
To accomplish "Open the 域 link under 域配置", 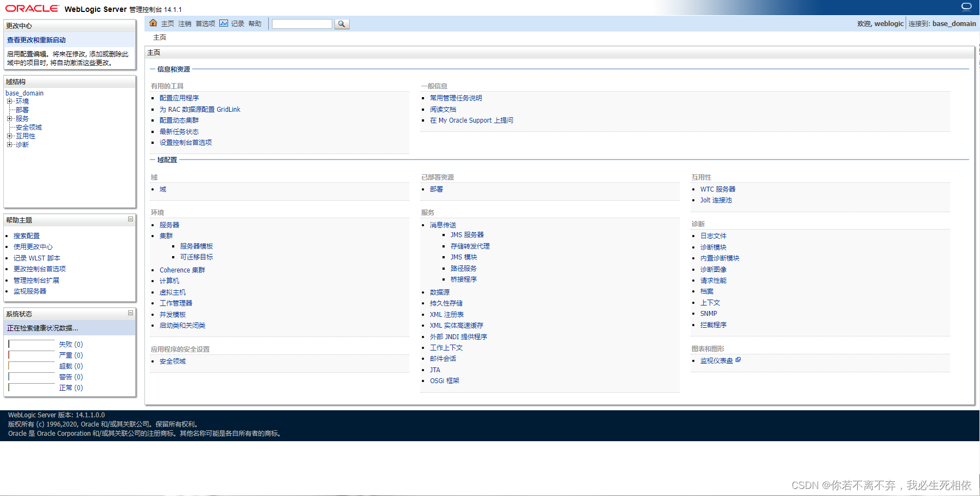I will (x=163, y=189).
